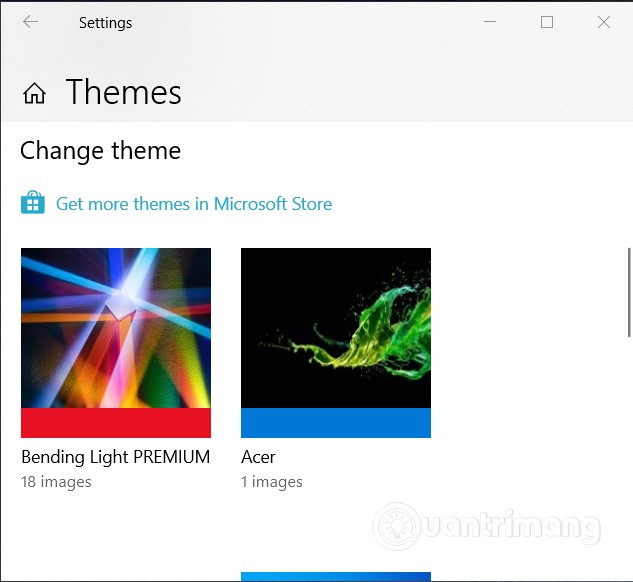Click the red accent bar under Bending Light
This screenshot has height=582, width=633.
tap(116, 423)
